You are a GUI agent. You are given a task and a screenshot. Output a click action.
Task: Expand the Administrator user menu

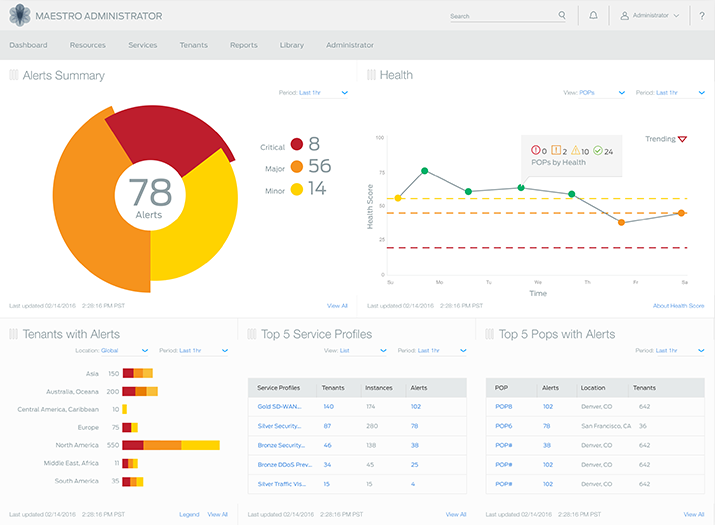pos(654,16)
